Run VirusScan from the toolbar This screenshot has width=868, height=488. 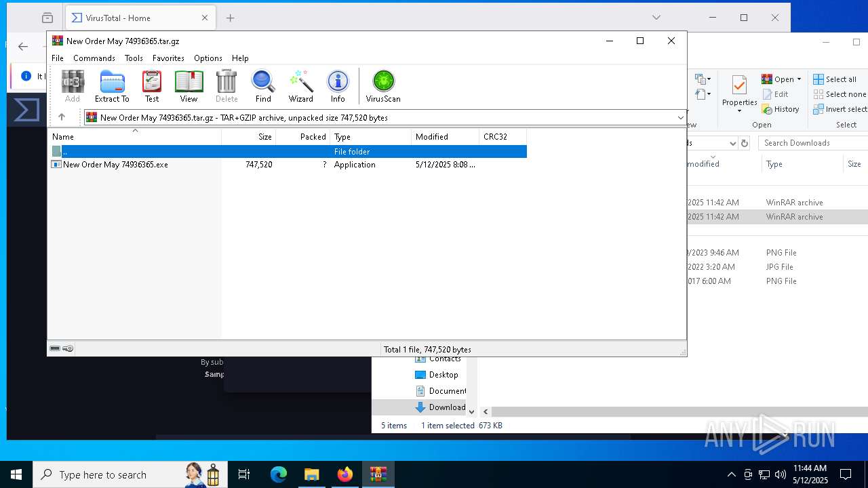point(383,86)
